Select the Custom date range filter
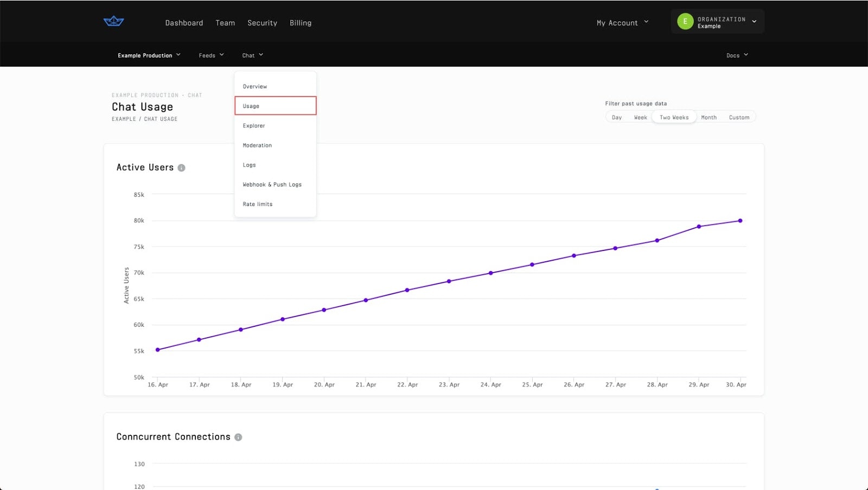 [x=739, y=117]
